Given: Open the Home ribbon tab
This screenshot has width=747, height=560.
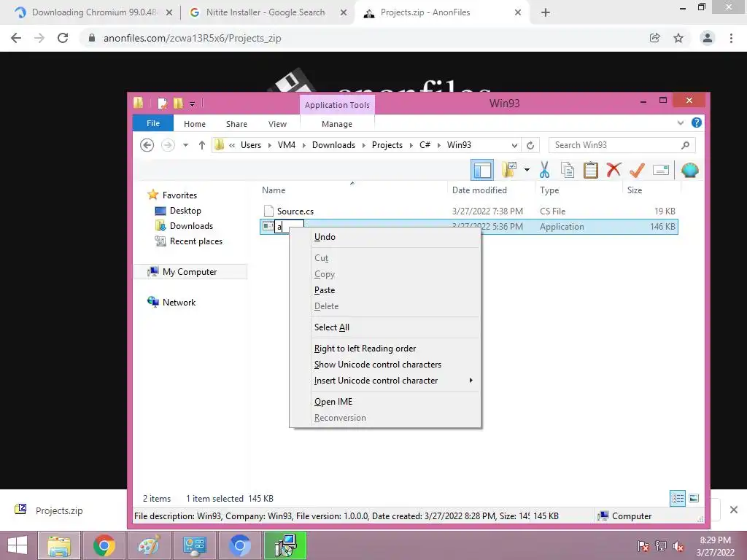Looking at the screenshot, I should [x=194, y=124].
